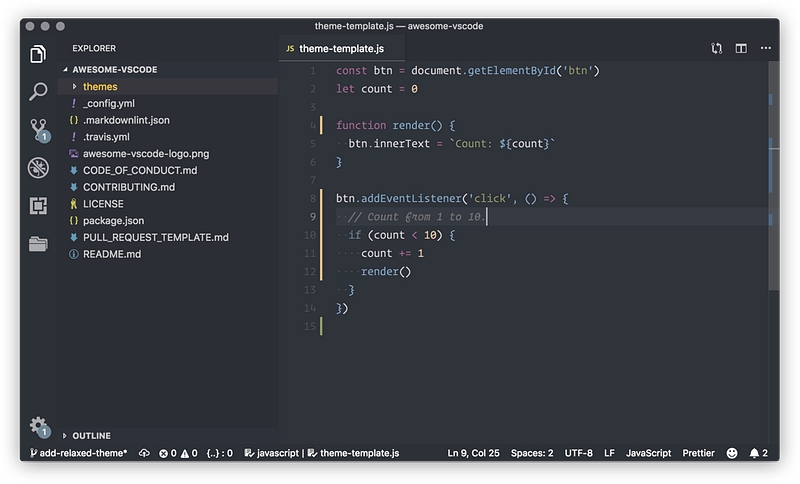Viewport: 800px width, 484px height.
Task: Click the Manage gear icon
Action: tap(38, 425)
